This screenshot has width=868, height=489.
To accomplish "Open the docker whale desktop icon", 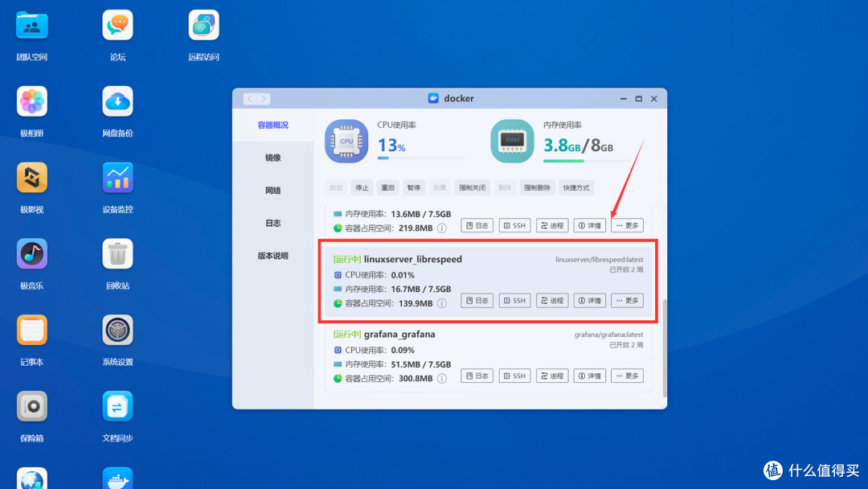I will pos(117,479).
